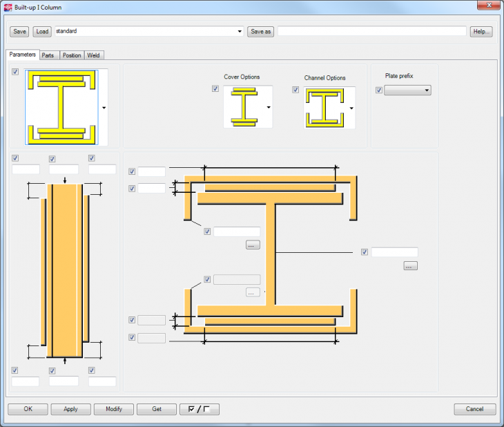Click the toggle-all checkboxes button
This screenshot has width=504, height=427.
point(199,409)
